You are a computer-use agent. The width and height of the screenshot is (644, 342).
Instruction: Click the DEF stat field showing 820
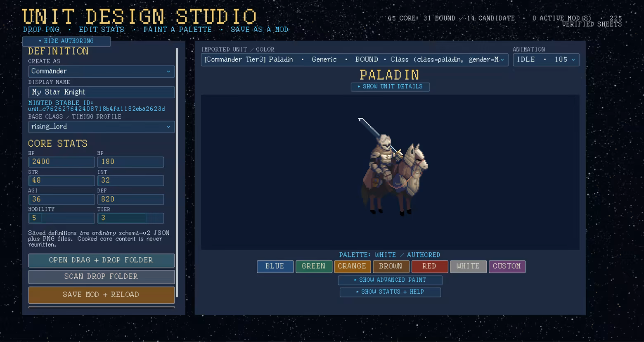point(130,199)
